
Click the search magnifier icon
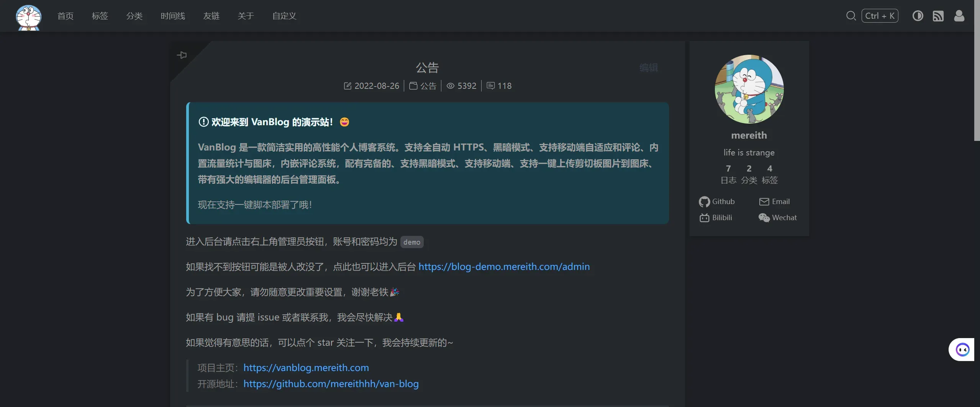click(851, 16)
